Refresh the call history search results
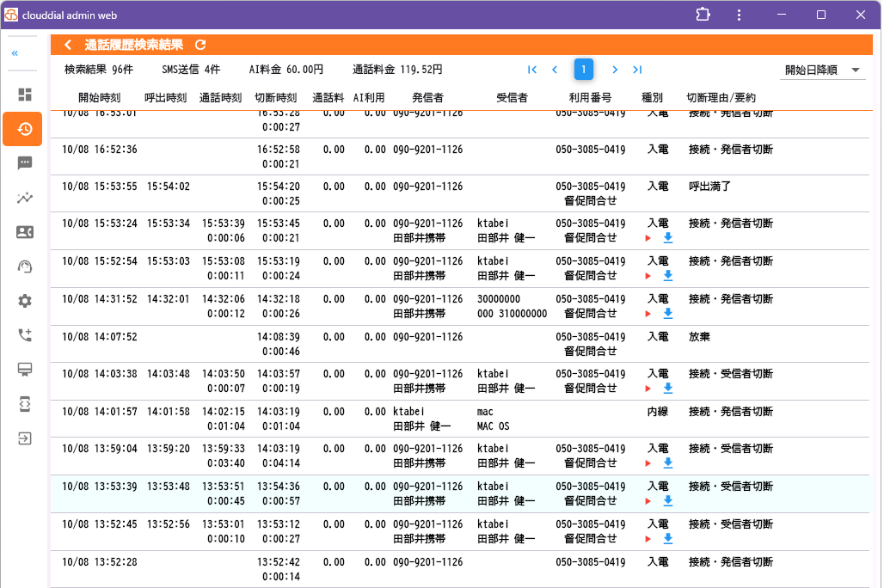890x588 pixels. tap(200, 45)
